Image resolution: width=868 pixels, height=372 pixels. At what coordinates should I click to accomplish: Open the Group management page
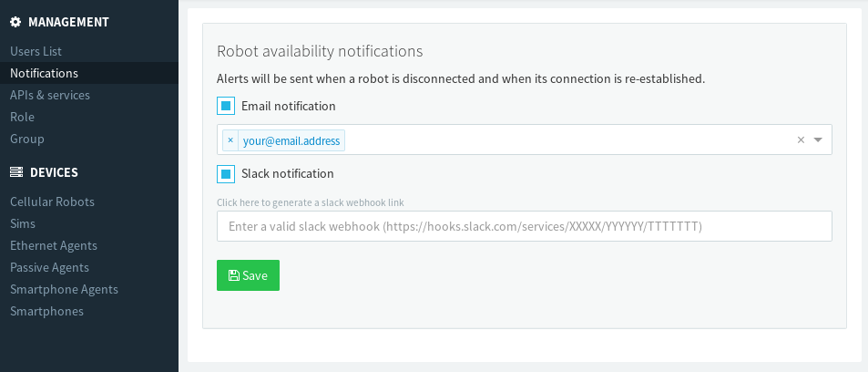27,139
